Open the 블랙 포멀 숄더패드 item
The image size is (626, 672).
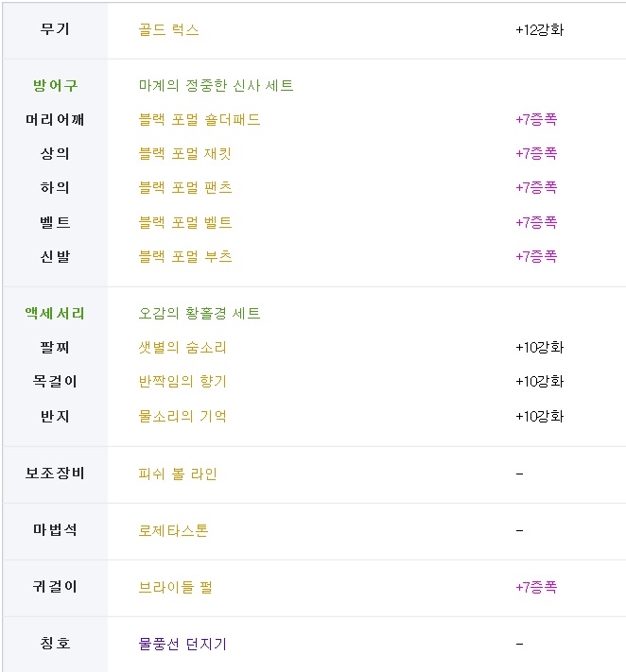[199, 120]
